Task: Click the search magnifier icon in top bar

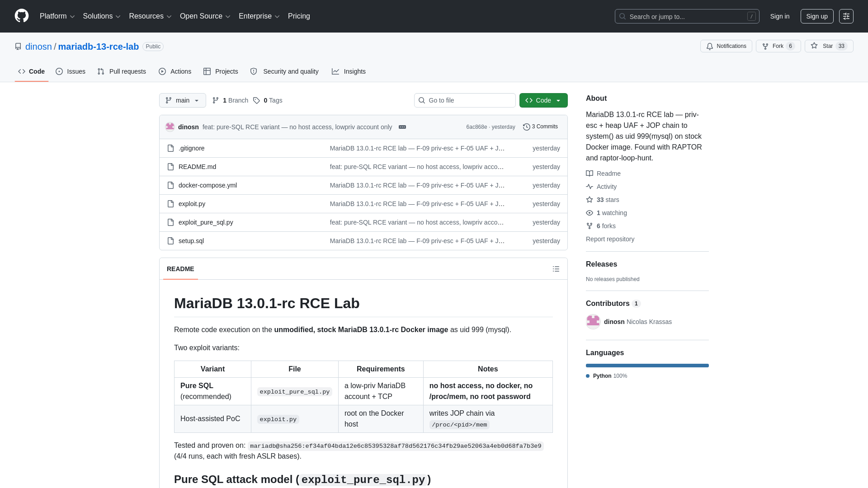Action: [x=623, y=16]
